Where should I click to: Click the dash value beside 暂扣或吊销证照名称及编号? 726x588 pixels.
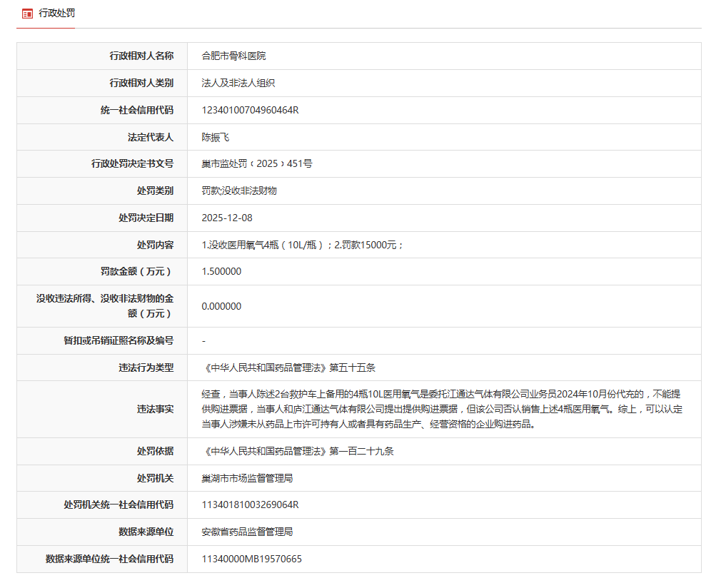203,341
